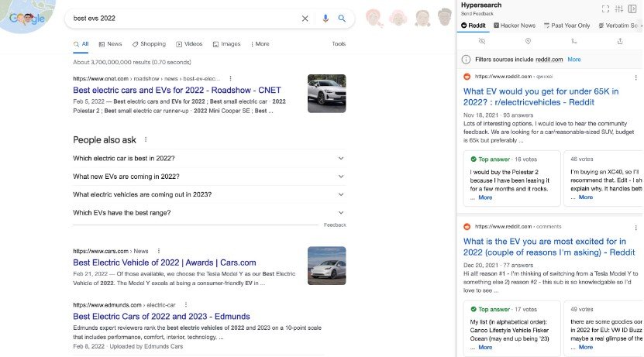Expand the VW ID Buzz answer with More
Image resolution: width=644 pixels, height=357 pixels.
(x=586, y=347)
